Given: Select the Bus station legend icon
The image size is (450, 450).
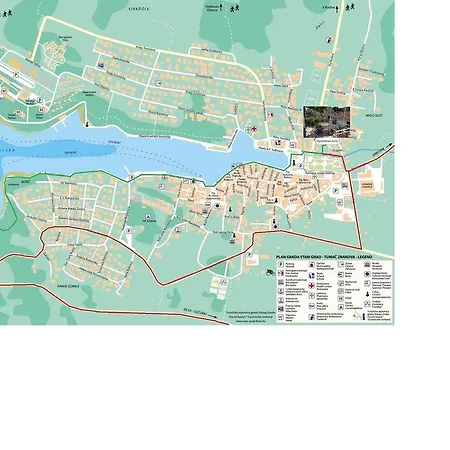Looking at the screenshot, I should click(281, 282).
